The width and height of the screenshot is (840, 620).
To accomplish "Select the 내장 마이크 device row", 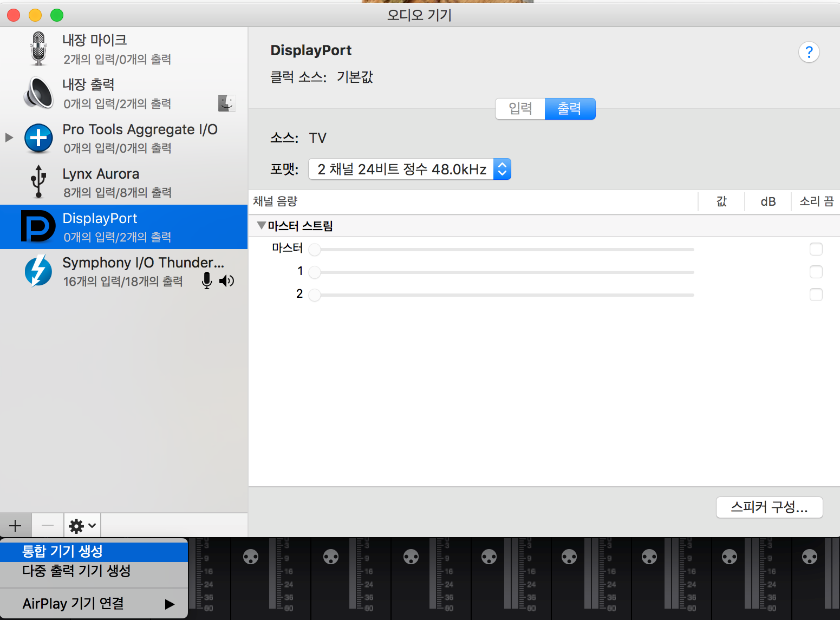I will [x=123, y=49].
